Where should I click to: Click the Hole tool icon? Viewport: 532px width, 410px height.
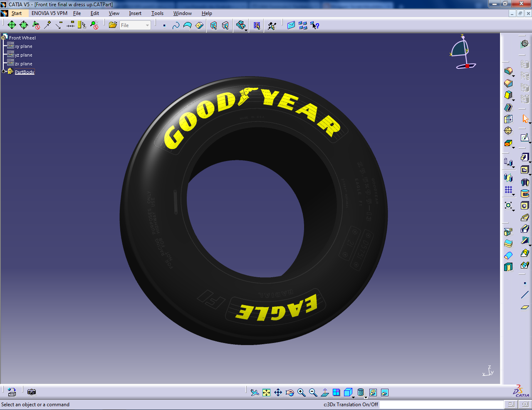point(525,206)
